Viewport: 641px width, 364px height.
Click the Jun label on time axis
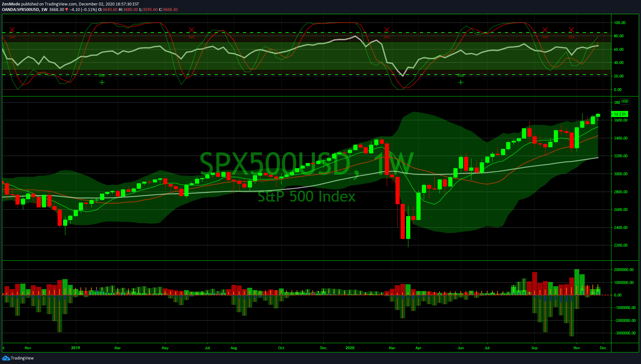click(x=461, y=348)
